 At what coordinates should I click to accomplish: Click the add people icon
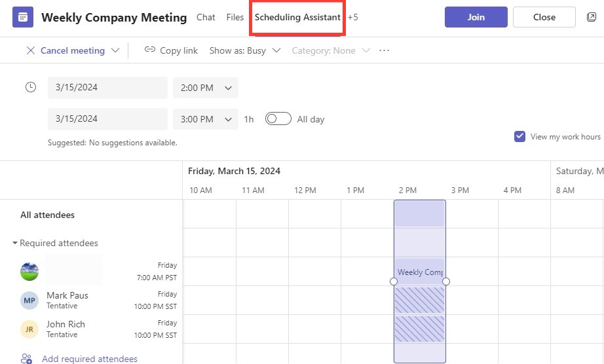tap(27, 359)
